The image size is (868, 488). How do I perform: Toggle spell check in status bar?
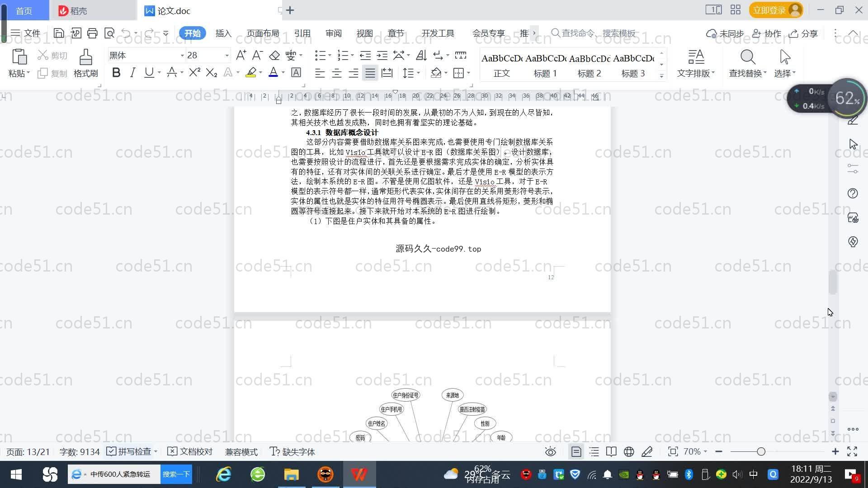click(132, 451)
